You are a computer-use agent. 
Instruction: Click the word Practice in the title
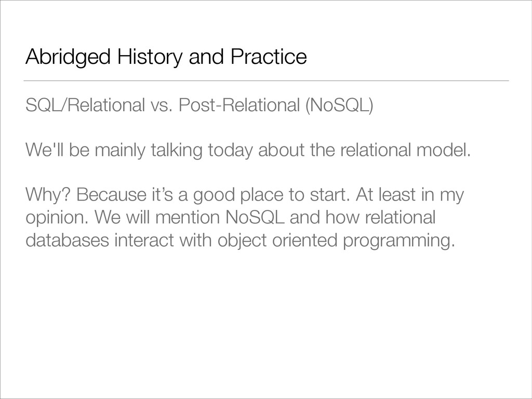(269, 56)
